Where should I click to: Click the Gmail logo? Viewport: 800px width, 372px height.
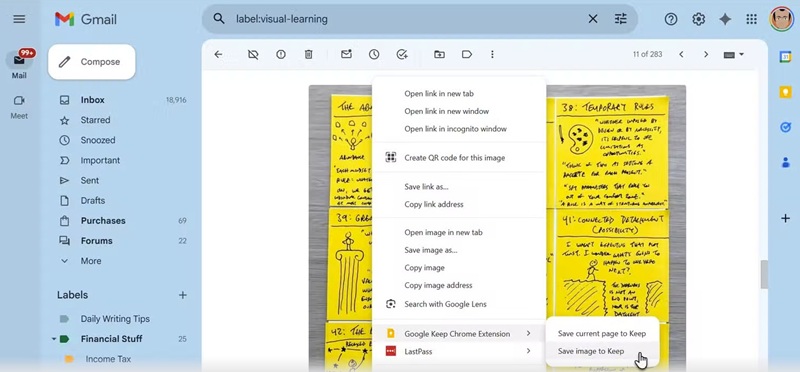(x=86, y=19)
